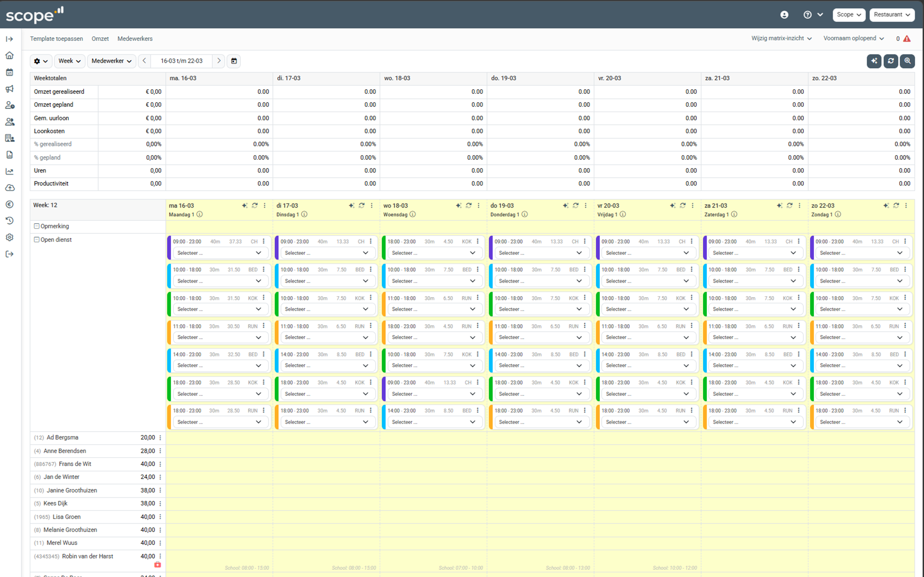Open Wijzig matrix-inzicht options
Screen dimensions: 924x577
coord(781,38)
